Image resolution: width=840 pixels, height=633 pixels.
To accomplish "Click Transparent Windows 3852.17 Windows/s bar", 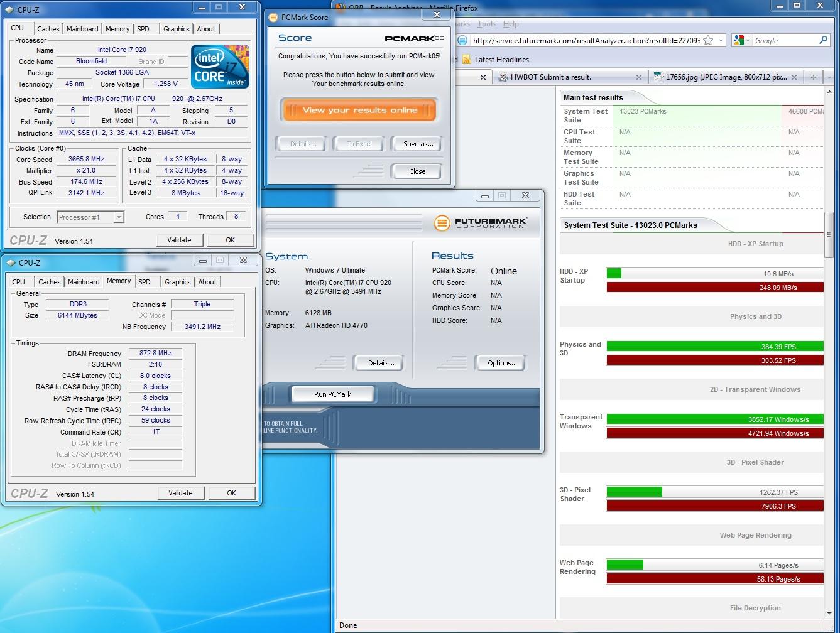I will coord(715,419).
